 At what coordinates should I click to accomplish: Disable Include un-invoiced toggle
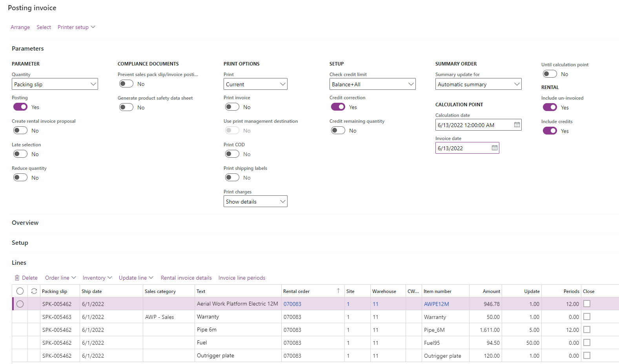click(x=550, y=107)
